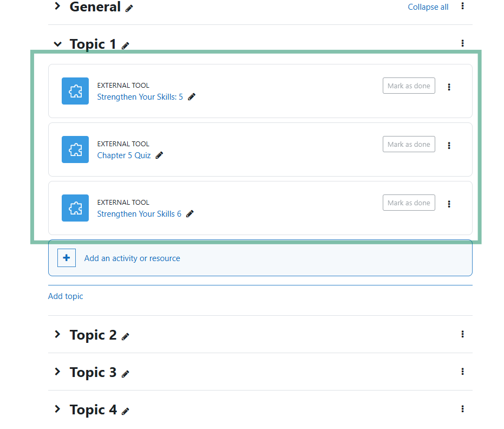Edit Chapter 5 Quiz name pencil icon
504x429 pixels.
pos(159,155)
